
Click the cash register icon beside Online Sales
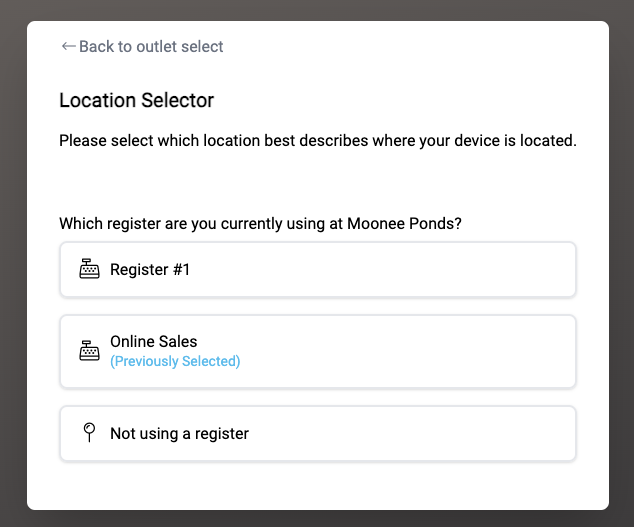(89, 351)
